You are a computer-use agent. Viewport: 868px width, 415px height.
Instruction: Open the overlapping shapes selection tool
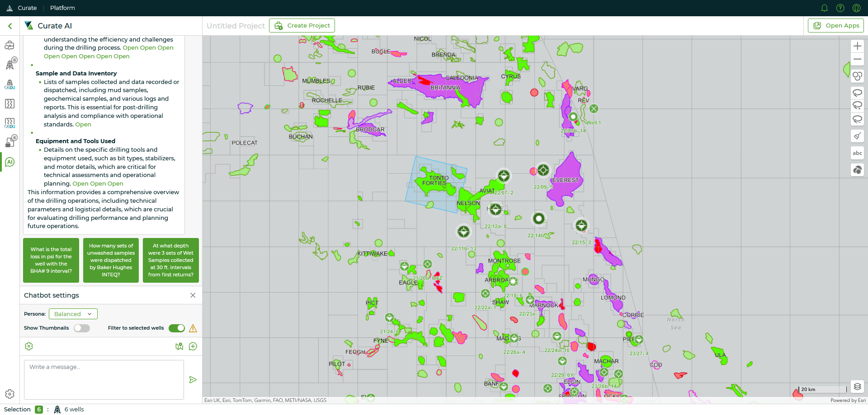click(x=857, y=76)
